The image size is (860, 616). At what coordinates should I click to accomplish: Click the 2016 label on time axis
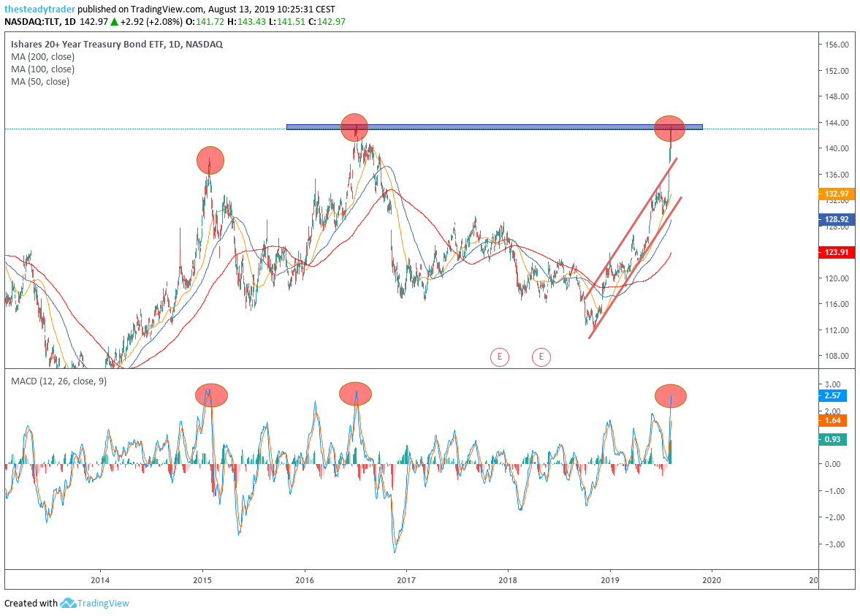tap(305, 580)
